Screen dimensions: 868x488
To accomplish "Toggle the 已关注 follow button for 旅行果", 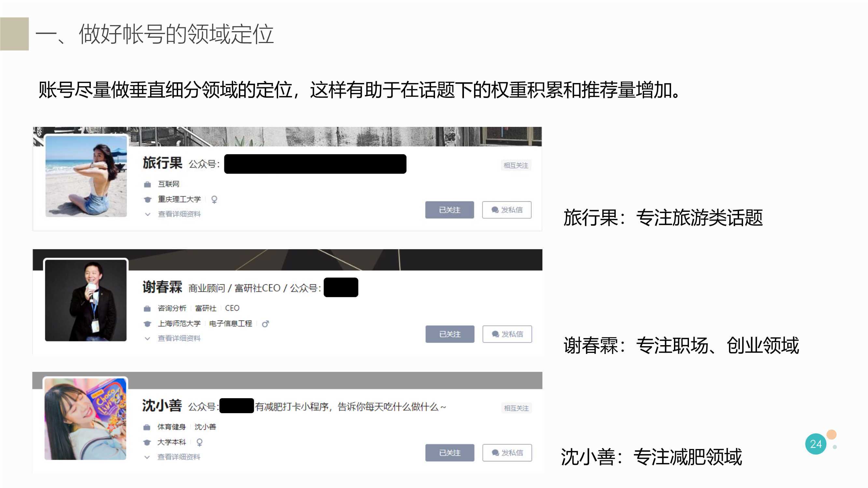I will tap(450, 210).
